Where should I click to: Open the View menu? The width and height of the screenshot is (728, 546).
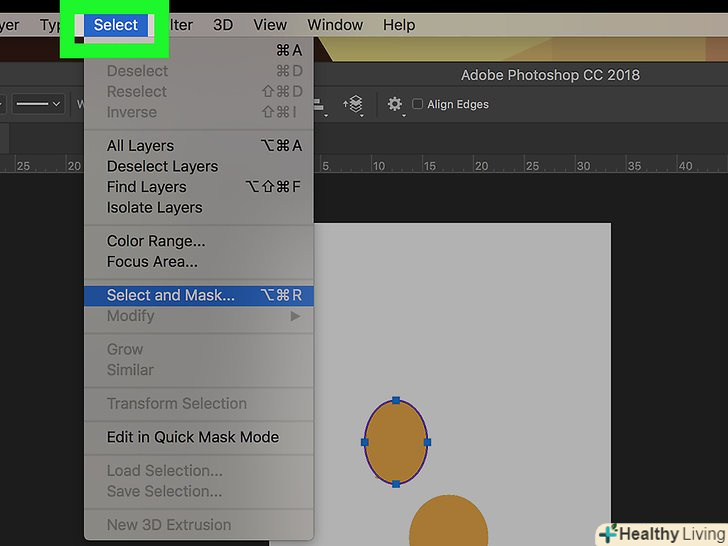tap(270, 25)
